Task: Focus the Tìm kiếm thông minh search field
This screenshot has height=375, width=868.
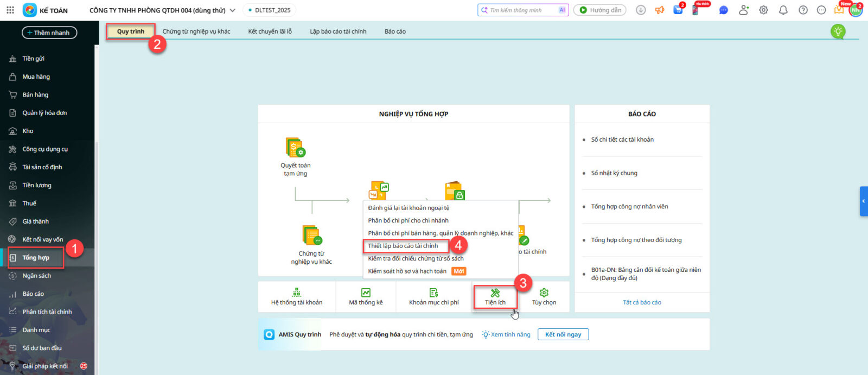Action: click(x=523, y=10)
